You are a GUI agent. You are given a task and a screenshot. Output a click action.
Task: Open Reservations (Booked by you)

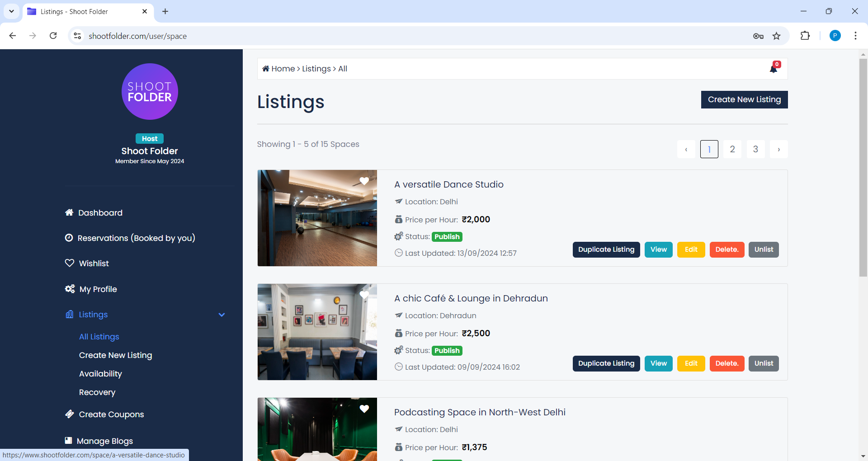137,238
